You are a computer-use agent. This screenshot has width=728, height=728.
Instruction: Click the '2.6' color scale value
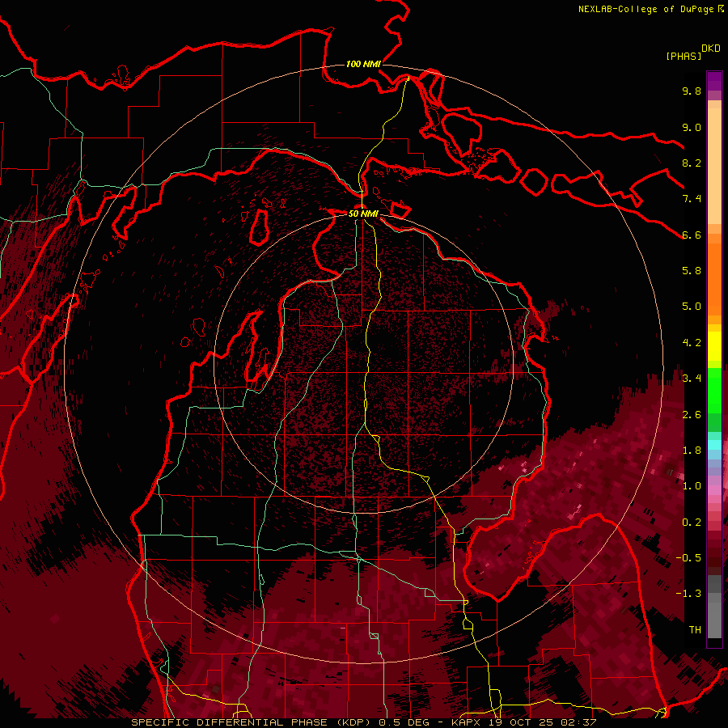click(x=692, y=415)
